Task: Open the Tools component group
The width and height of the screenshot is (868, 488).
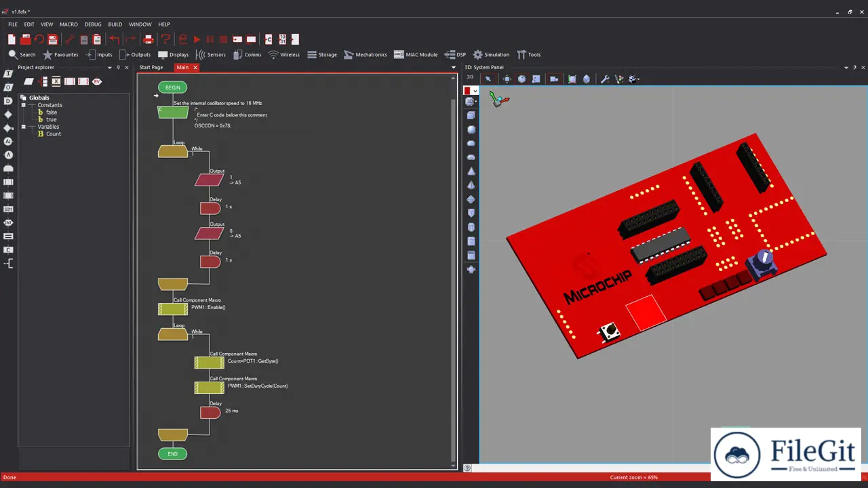Action: [529, 55]
